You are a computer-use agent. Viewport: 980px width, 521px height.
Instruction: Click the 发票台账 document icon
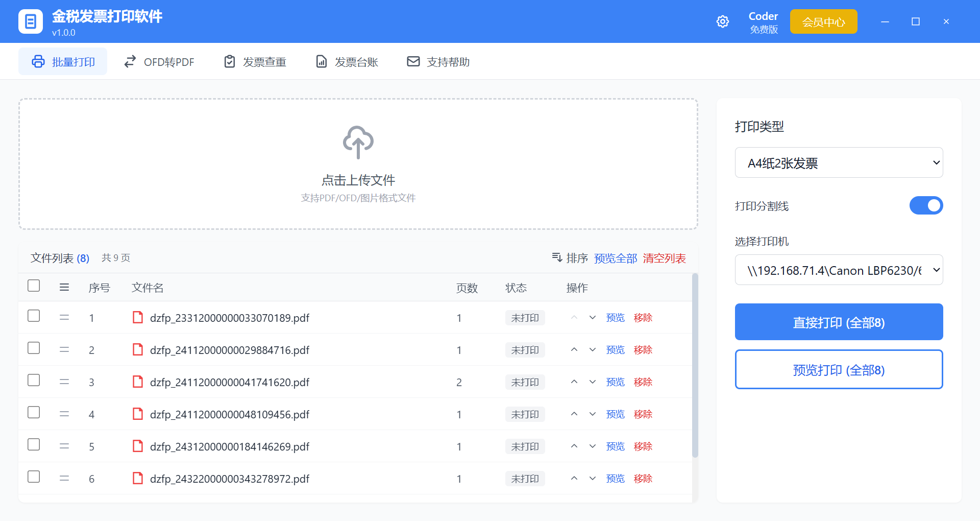point(321,61)
